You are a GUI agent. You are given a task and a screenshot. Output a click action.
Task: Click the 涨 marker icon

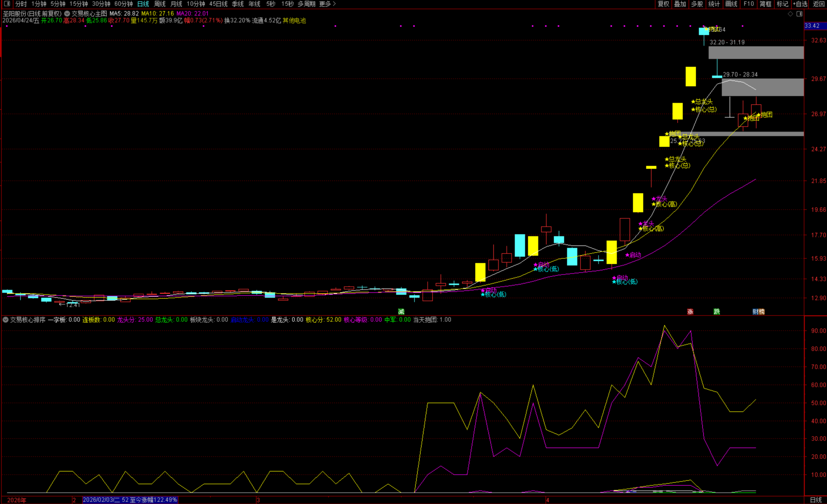(x=690, y=312)
